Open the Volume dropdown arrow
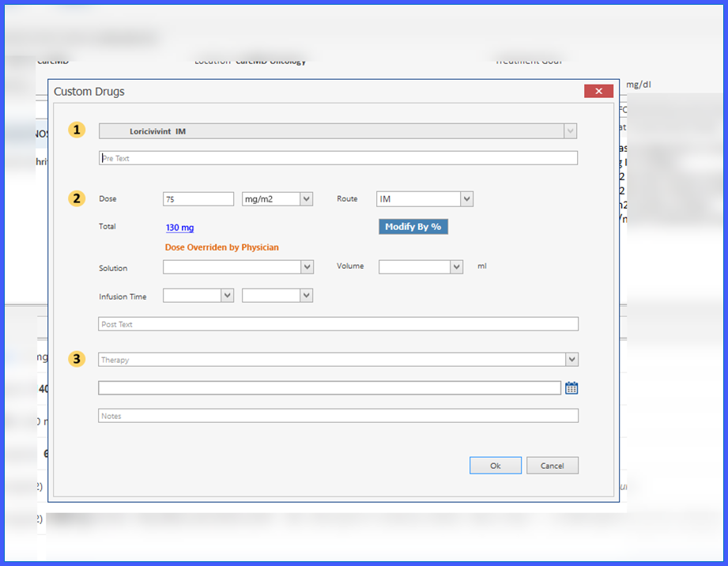Screen dimensions: 728x566 click(456, 266)
